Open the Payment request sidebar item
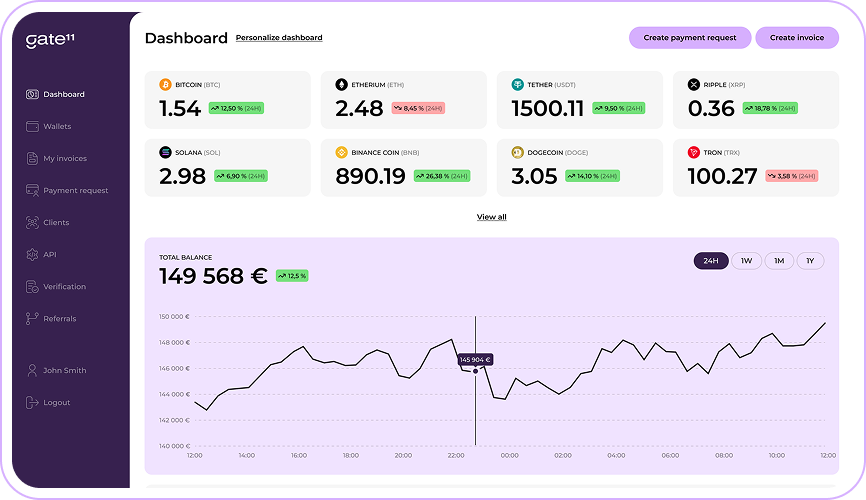The image size is (866, 500). tap(75, 190)
